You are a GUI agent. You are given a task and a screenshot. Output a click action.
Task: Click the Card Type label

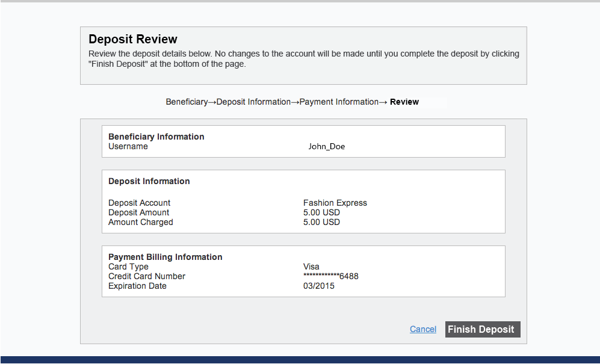pyautogui.click(x=128, y=267)
